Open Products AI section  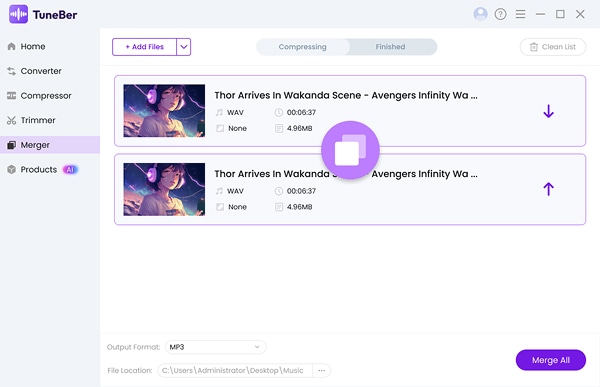tap(42, 169)
